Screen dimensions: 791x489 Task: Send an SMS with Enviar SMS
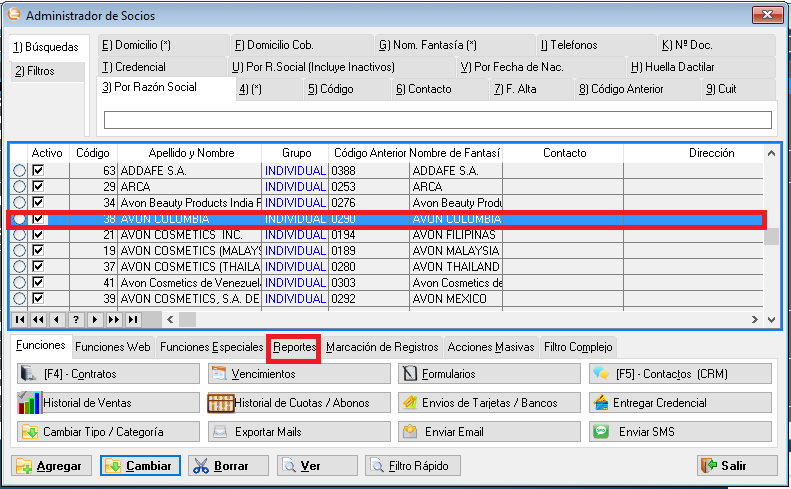680,432
